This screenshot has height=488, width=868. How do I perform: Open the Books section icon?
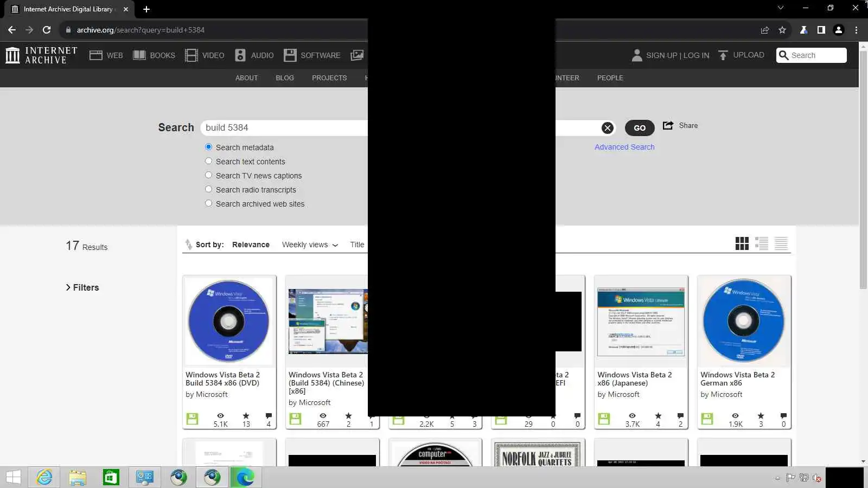pos(139,55)
